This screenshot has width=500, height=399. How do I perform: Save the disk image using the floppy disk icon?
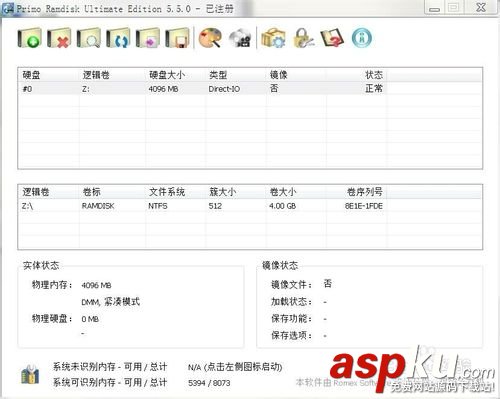click(x=177, y=38)
